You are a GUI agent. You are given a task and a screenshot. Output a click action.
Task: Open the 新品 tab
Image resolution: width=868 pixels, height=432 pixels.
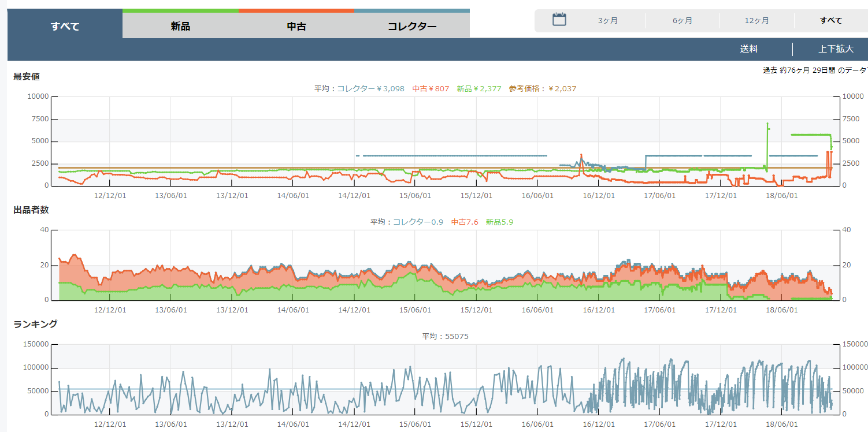click(180, 26)
